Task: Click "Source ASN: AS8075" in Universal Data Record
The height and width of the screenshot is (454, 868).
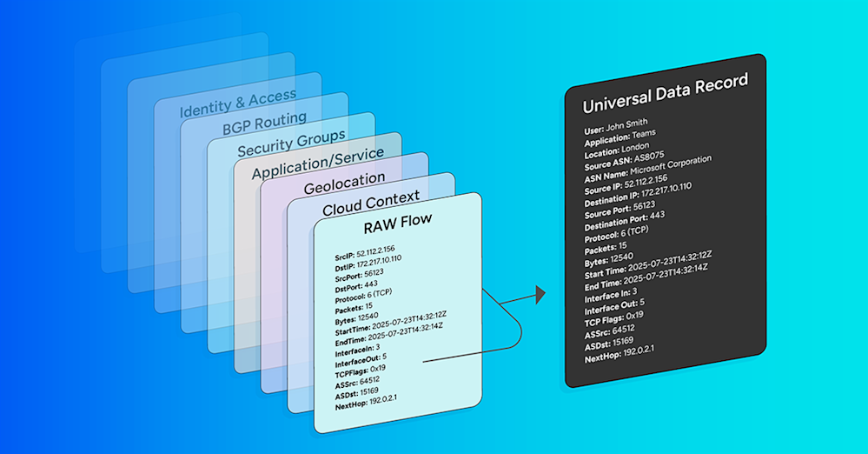Action: 624,161
